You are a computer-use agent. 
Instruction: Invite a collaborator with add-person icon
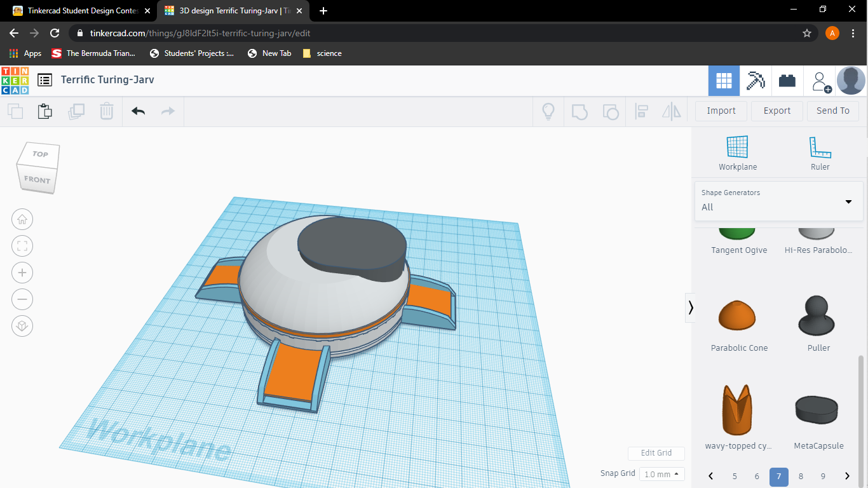pos(820,81)
